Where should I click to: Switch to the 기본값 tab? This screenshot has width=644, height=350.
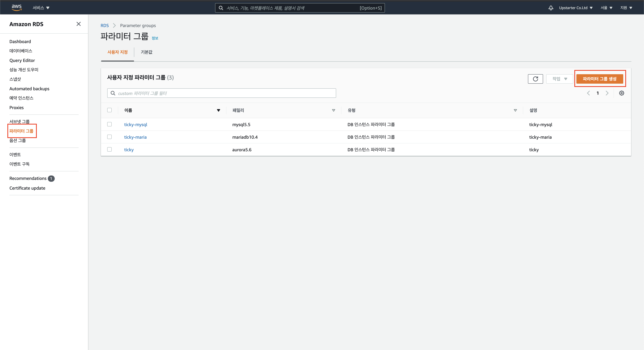pyautogui.click(x=147, y=52)
